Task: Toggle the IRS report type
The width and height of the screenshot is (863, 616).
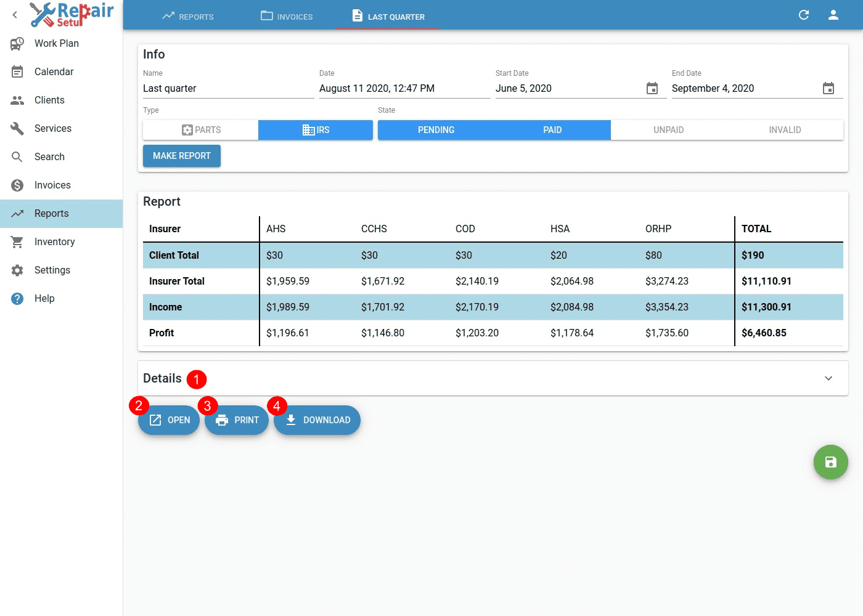Action: 316,130
